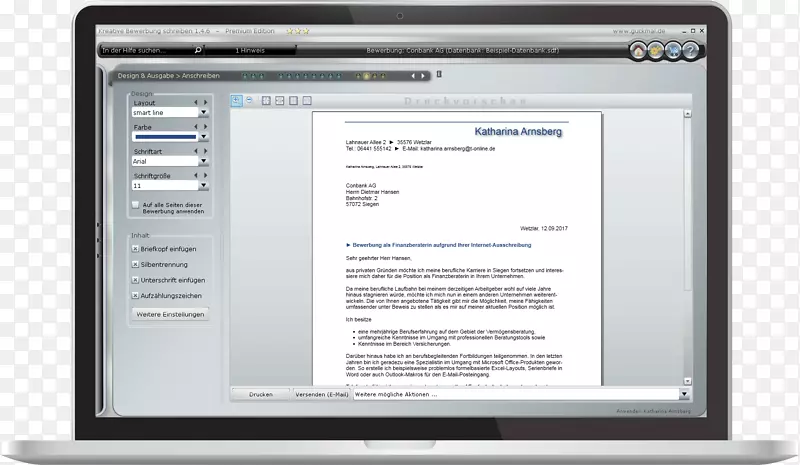
Task: Open help with the question mark icon
Action: [690, 51]
